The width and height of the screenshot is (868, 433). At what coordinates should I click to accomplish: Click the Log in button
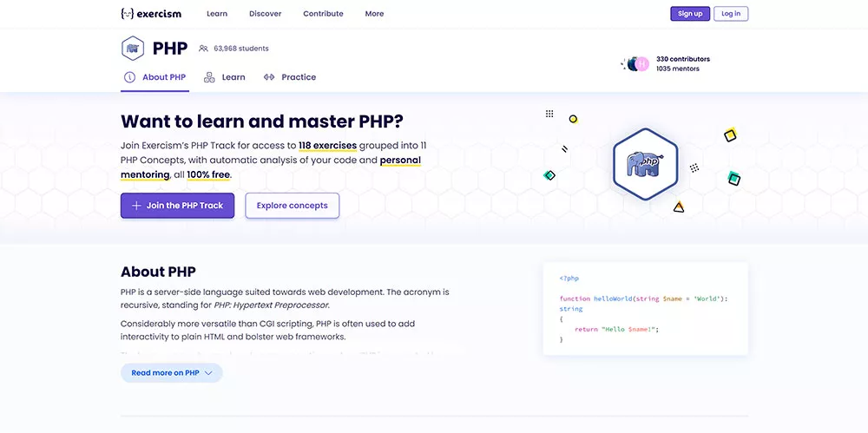(x=731, y=14)
